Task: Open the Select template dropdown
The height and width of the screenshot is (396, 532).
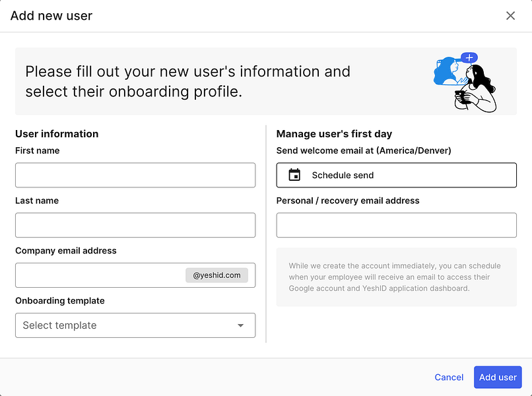Action: [125, 325]
